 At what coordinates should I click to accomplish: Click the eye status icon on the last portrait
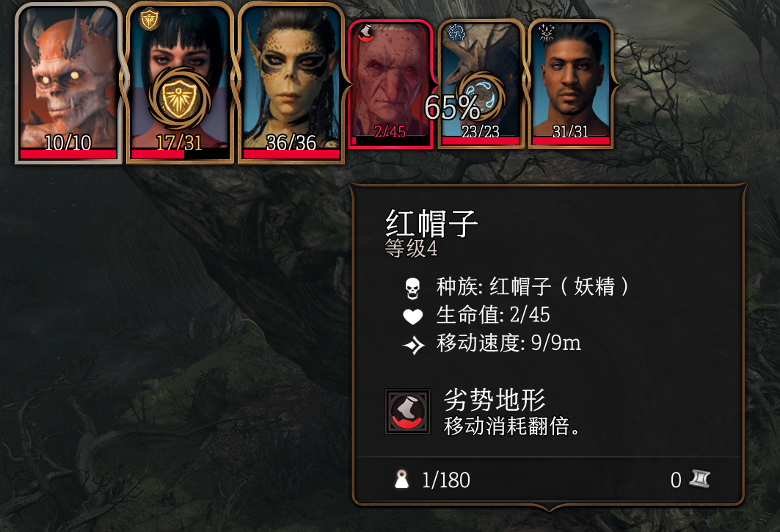click(546, 33)
